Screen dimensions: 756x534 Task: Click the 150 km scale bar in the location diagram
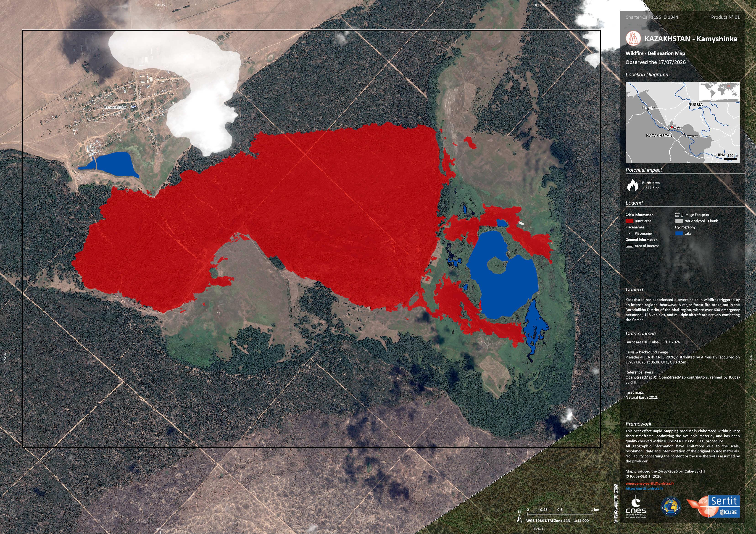730,159
